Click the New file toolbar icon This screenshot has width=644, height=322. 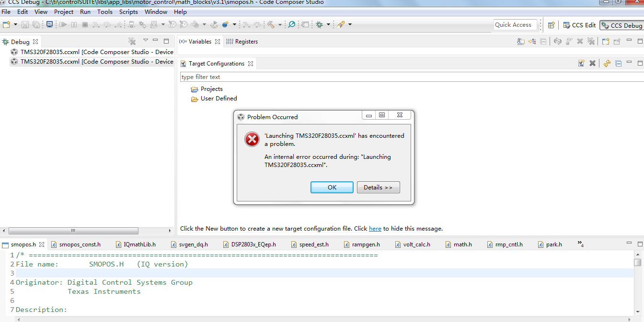pos(6,24)
